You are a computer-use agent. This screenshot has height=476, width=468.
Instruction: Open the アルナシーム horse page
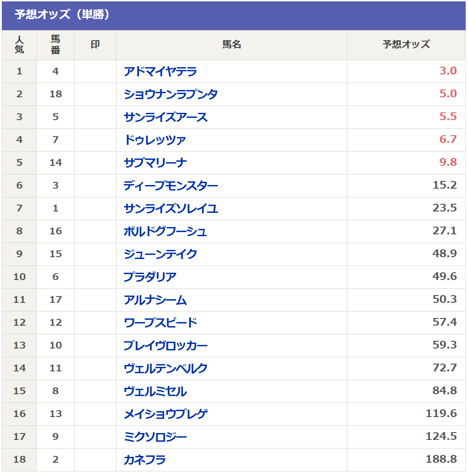coord(155,300)
